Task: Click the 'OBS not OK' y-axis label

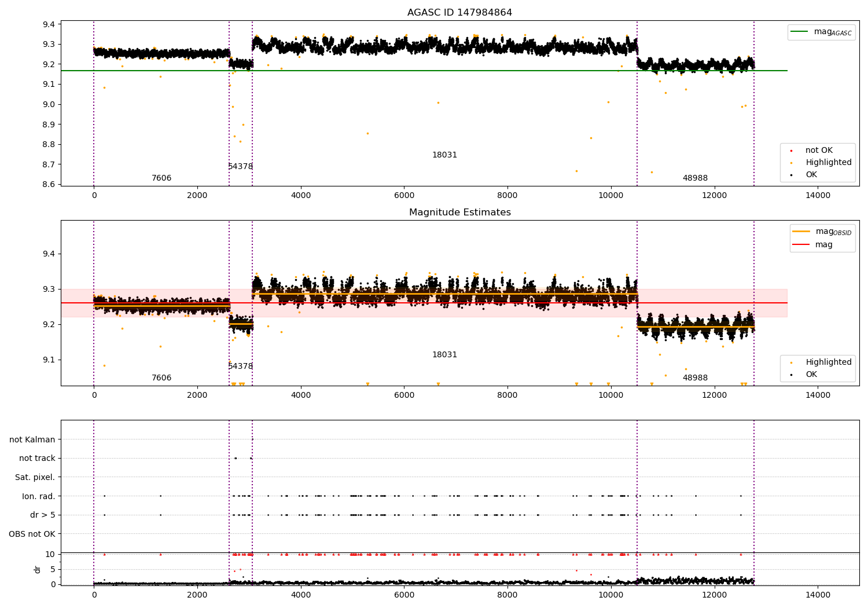Action: click(x=32, y=534)
